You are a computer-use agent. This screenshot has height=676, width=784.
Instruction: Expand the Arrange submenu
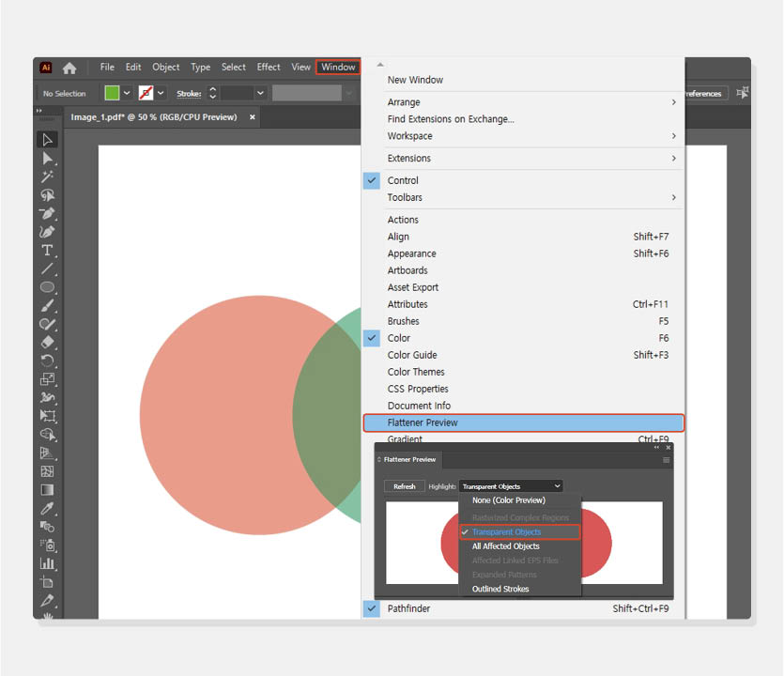tap(524, 102)
